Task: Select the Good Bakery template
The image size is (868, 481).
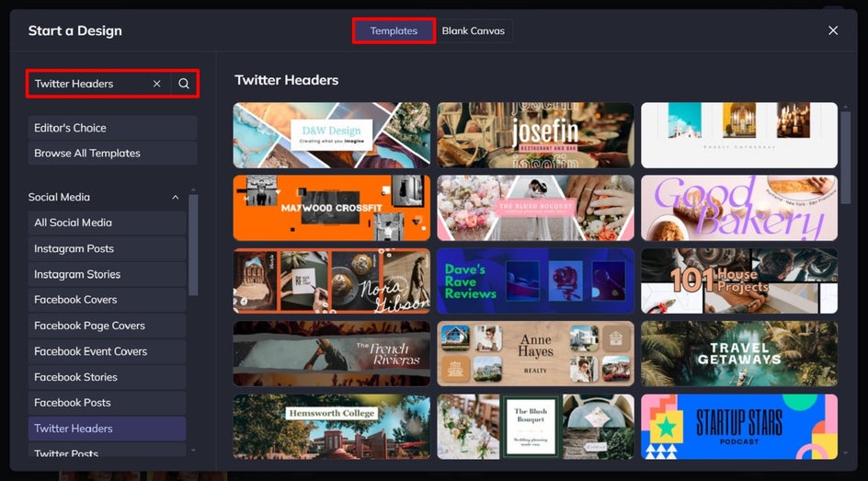Action: pos(739,208)
